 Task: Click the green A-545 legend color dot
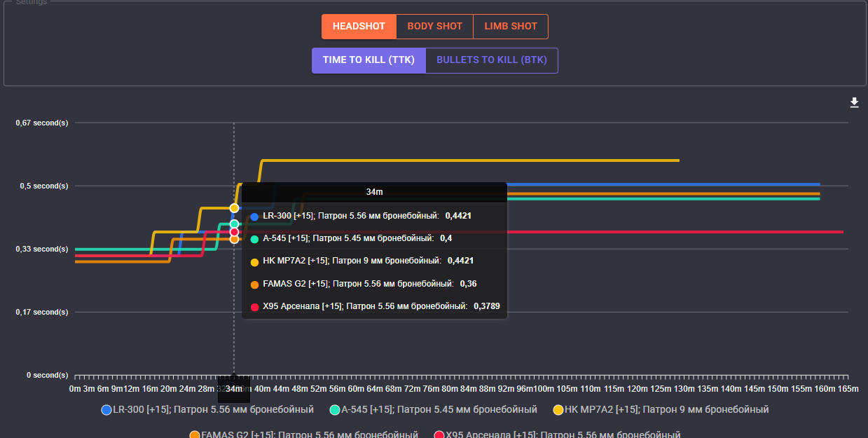click(x=335, y=410)
